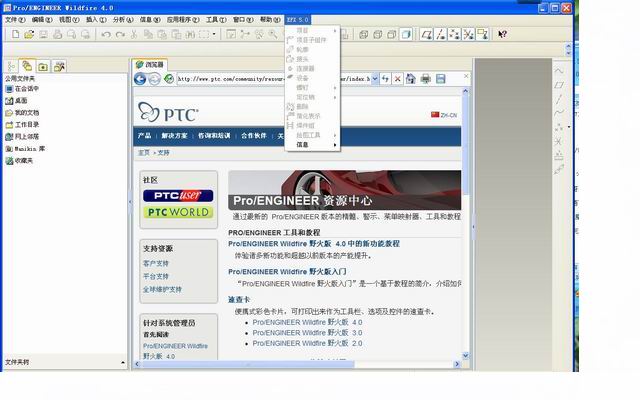This screenshot has width=640, height=400.
Task: Open the 文件(F) menu
Action: coord(15,20)
